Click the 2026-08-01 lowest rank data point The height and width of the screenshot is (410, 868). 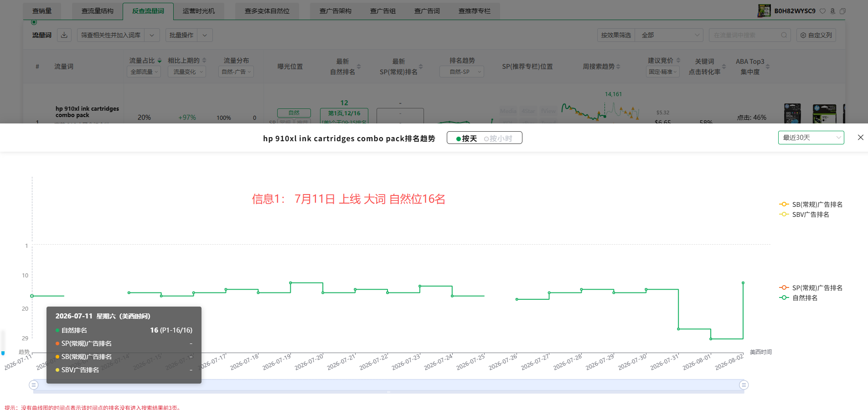tap(711, 339)
